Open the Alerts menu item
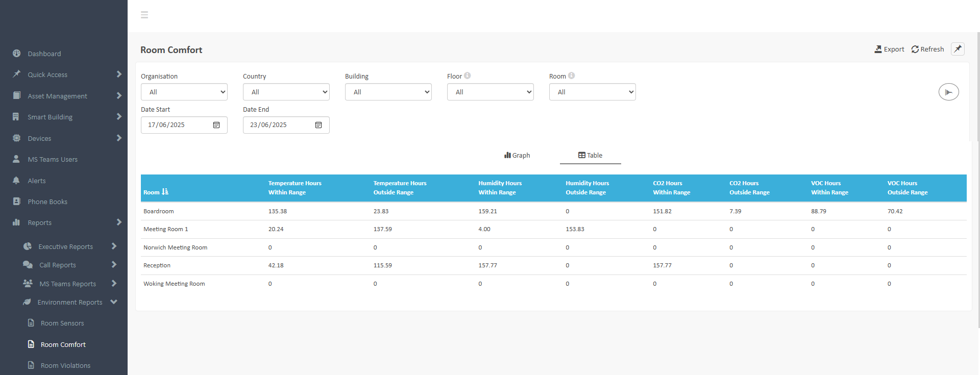Screen dimensions: 980x375 tap(37, 181)
